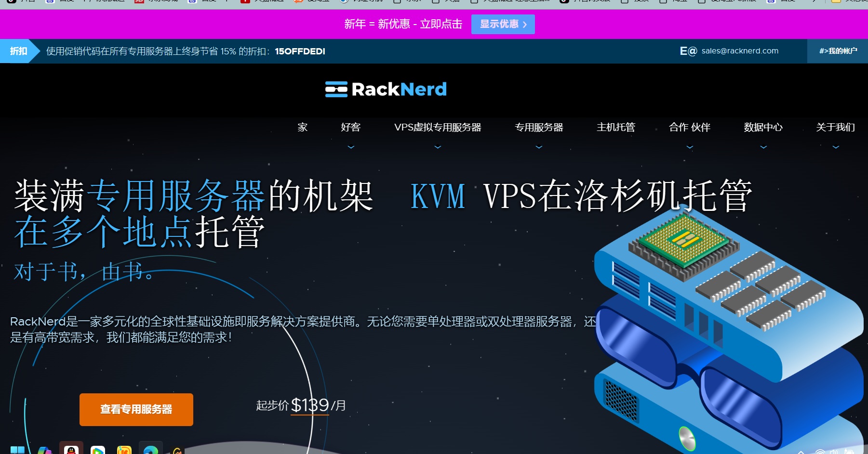The image size is (868, 454).
Task: Open the 主机托管 menu item
Action: (x=616, y=127)
